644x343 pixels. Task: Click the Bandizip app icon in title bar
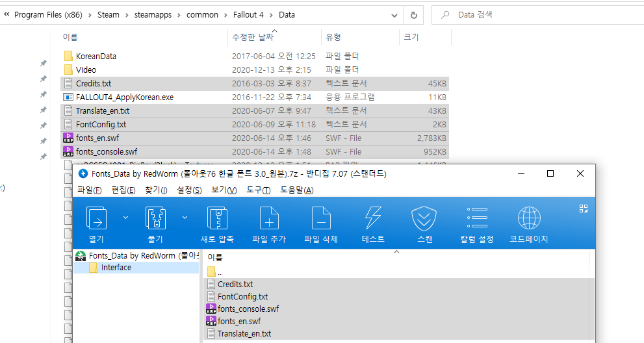(x=83, y=173)
